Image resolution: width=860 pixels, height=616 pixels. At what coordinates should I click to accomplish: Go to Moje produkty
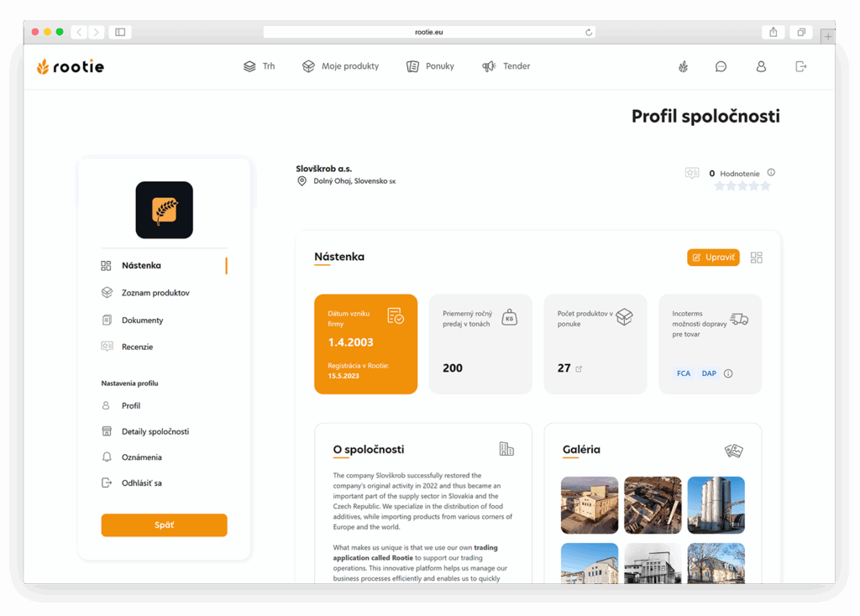tap(341, 66)
